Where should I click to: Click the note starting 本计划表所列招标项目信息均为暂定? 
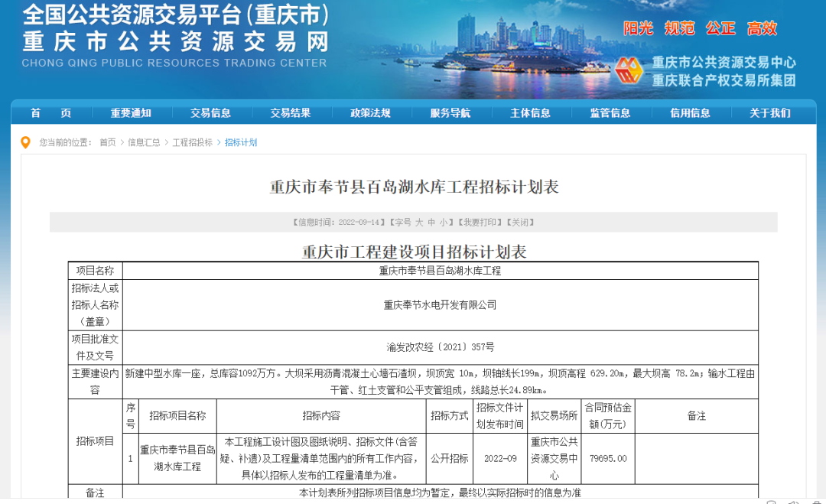tap(440, 493)
